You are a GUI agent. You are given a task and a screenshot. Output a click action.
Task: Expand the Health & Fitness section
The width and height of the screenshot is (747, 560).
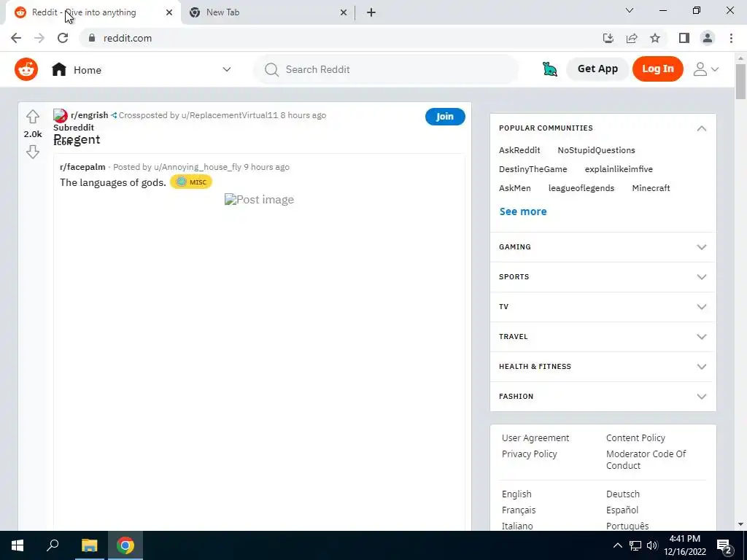(603, 367)
